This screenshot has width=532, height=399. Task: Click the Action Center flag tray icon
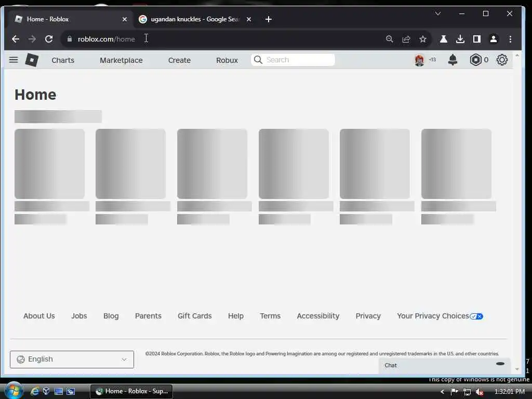(454, 392)
